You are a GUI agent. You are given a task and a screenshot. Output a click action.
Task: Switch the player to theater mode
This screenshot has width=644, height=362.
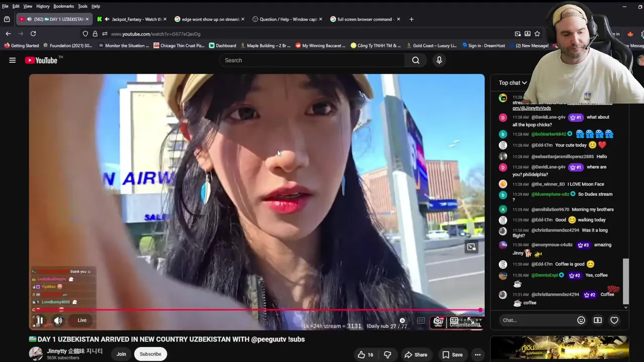pyautogui.click(x=454, y=320)
